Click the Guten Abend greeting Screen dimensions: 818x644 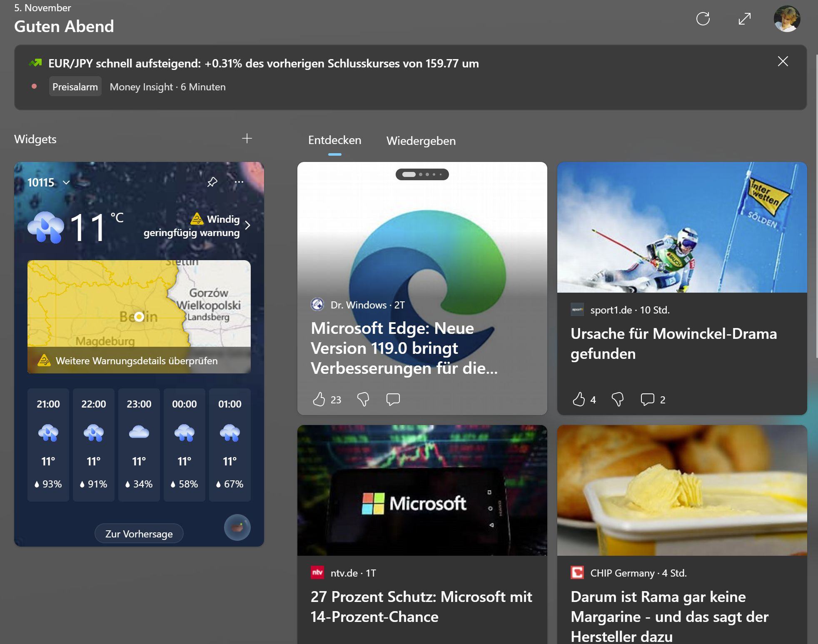(x=64, y=26)
